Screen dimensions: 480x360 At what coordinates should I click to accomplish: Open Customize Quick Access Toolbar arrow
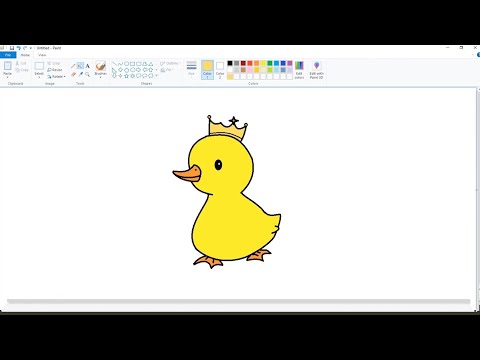(31, 48)
